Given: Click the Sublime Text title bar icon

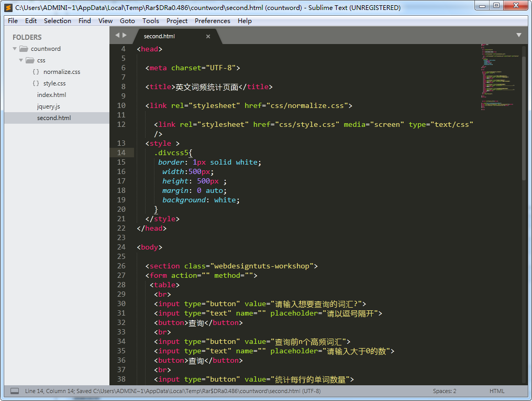Looking at the screenshot, I should coord(8,7).
